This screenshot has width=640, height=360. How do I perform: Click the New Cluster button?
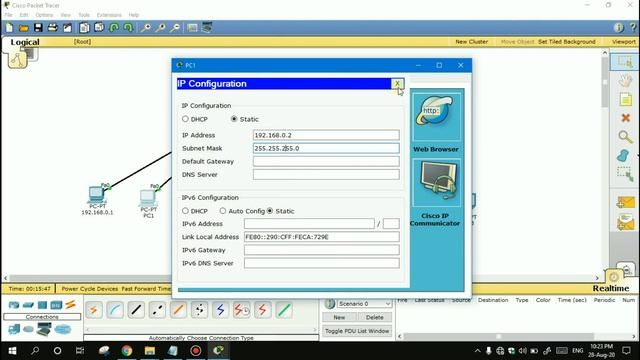point(471,42)
